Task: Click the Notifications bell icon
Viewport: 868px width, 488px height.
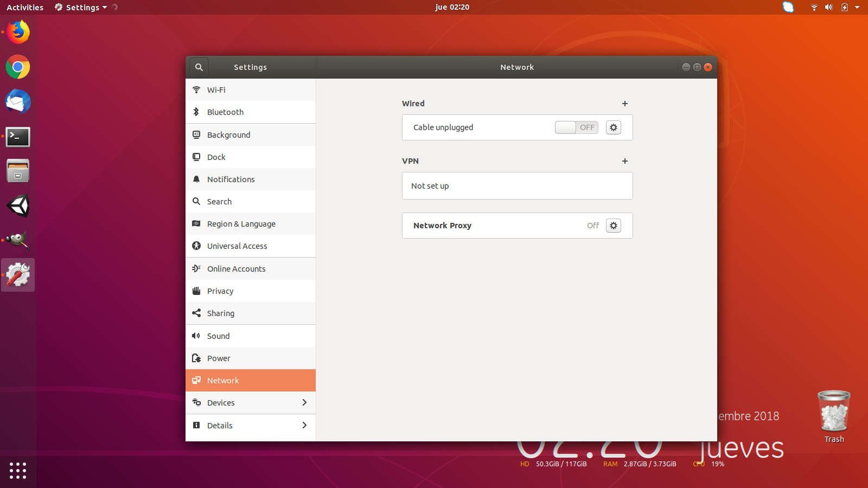Action: 196,179
